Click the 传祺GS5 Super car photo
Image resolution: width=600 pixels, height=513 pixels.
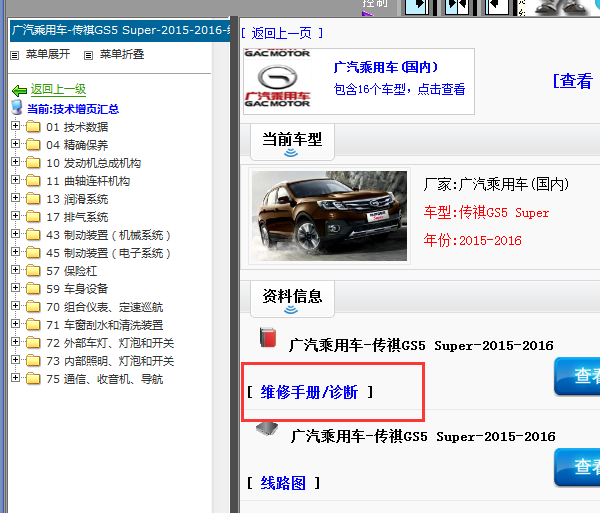pyautogui.click(x=329, y=216)
